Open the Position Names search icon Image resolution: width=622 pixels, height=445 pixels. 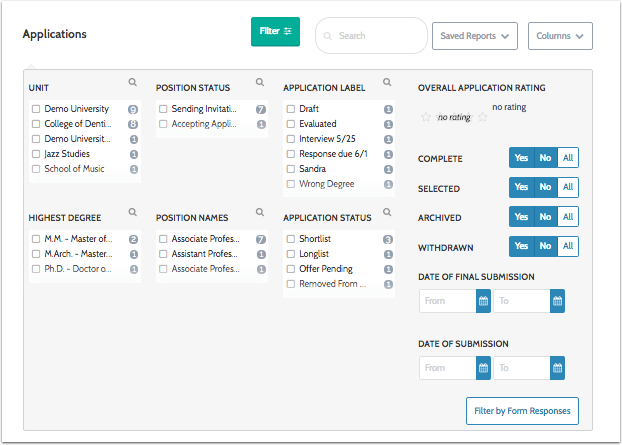(260, 212)
